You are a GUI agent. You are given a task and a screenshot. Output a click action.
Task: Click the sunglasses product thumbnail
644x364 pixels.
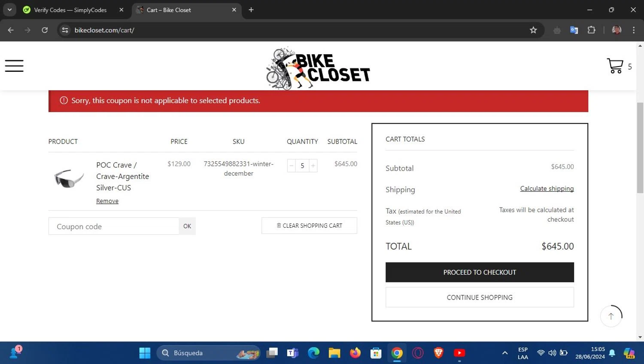[69, 178]
